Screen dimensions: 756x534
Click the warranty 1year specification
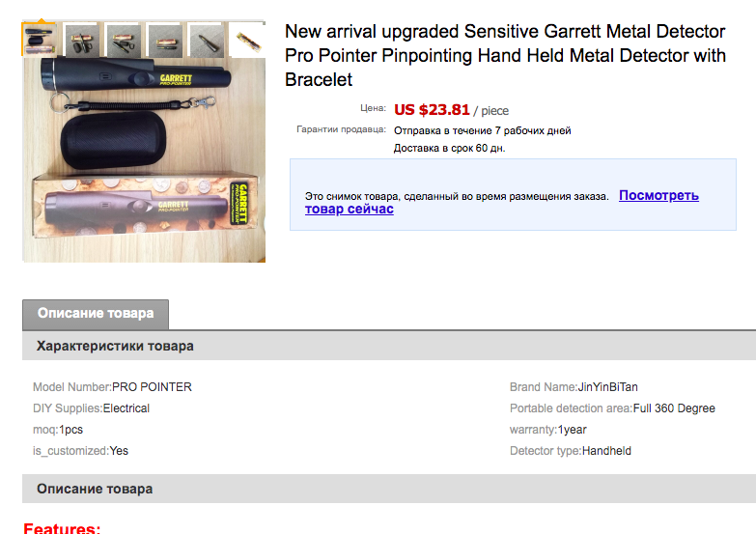pos(572,430)
